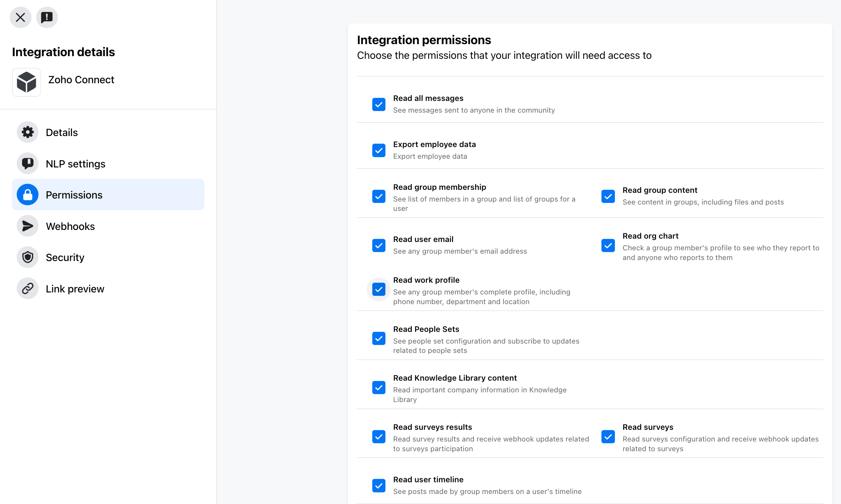The height and width of the screenshot is (504, 841).
Task: Toggle Read user timeline checkbox
Action: tap(379, 486)
